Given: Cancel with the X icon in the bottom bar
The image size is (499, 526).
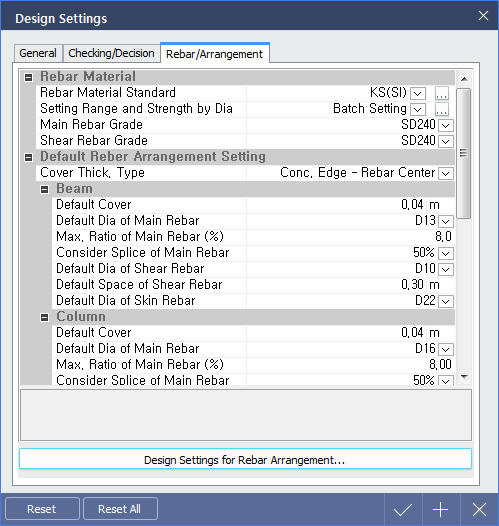Looking at the screenshot, I should (479, 510).
